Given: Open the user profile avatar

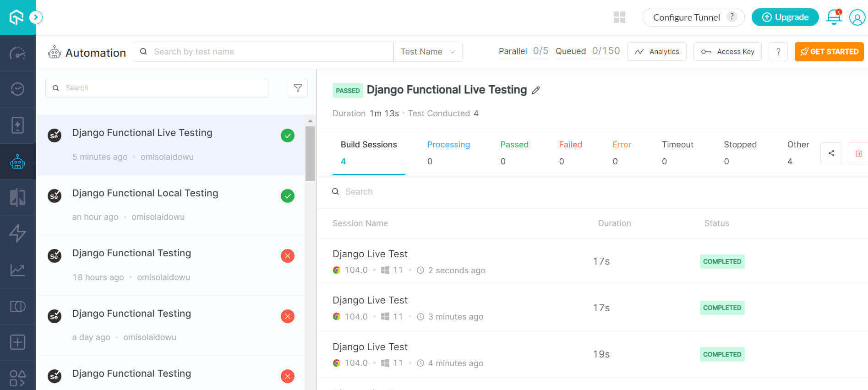Looking at the screenshot, I should (857, 17).
